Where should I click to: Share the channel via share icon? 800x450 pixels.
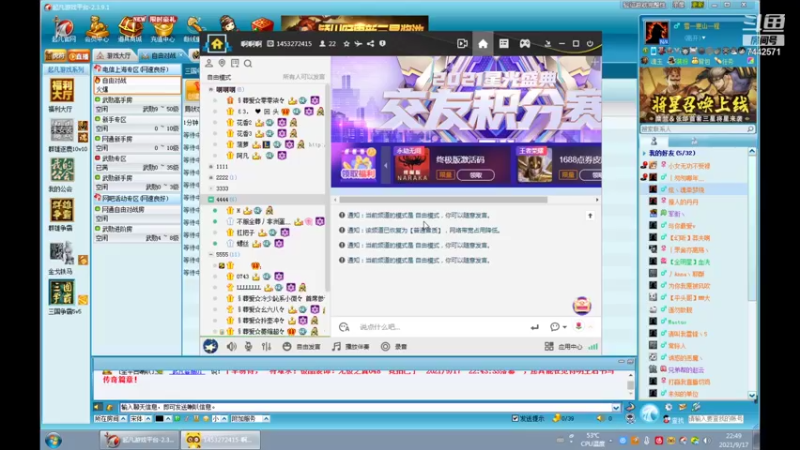point(370,44)
